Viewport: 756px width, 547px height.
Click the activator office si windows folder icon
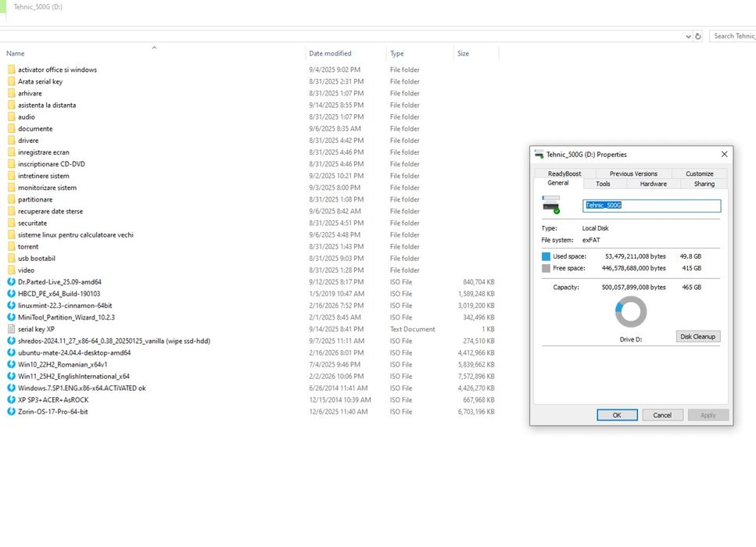pos(11,70)
